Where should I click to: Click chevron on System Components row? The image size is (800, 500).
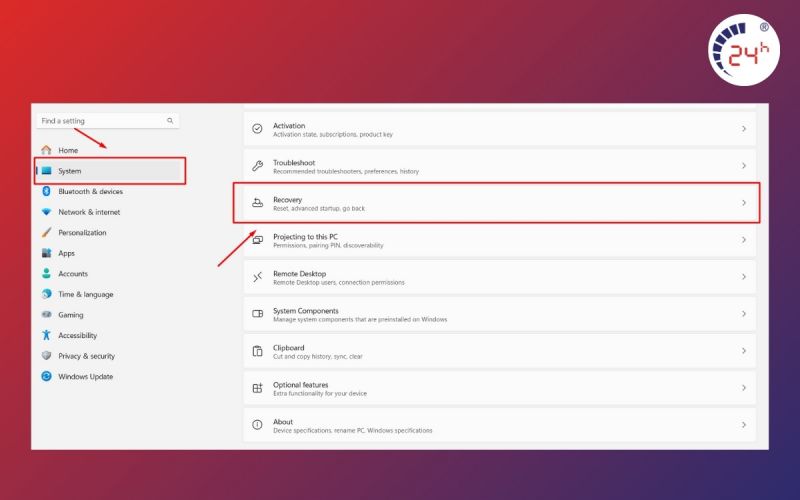pos(744,314)
